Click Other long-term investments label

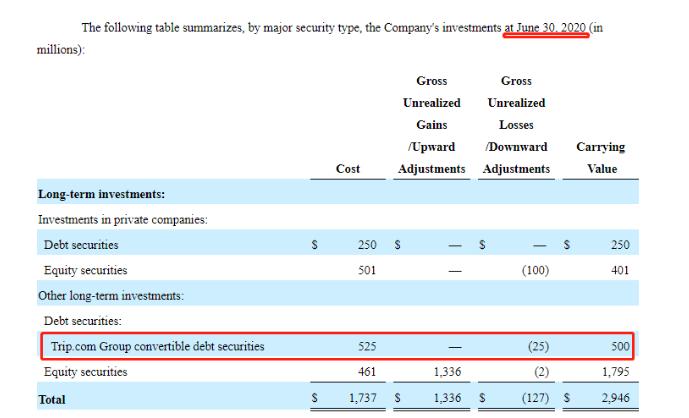111,295
